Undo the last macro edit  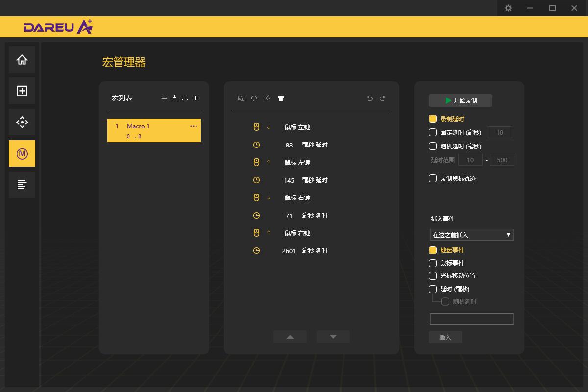tap(370, 98)
